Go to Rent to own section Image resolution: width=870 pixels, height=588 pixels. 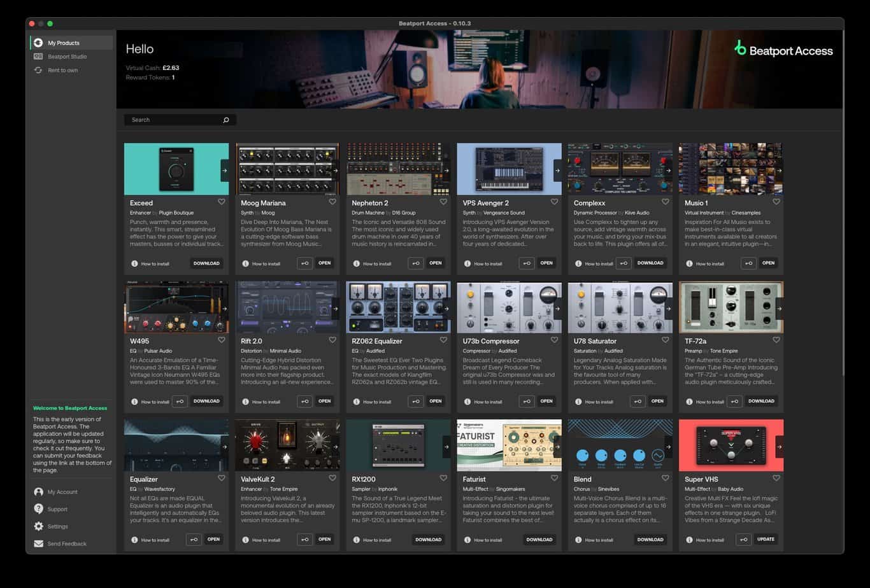71,70
